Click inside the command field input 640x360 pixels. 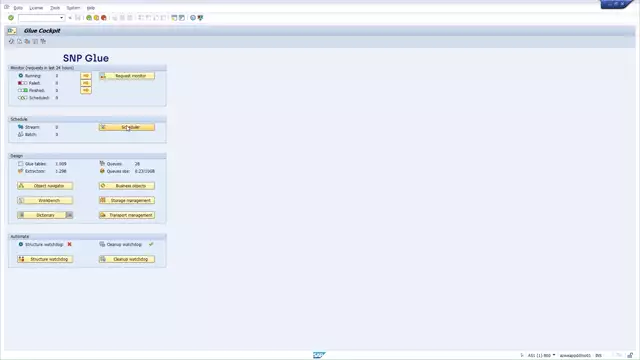click(x=39, y=18)
